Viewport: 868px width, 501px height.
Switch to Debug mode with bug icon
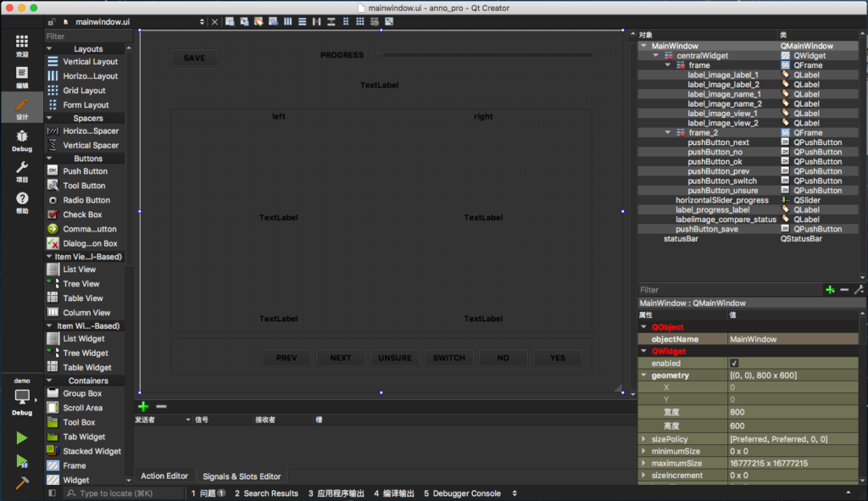pos(21,141)
